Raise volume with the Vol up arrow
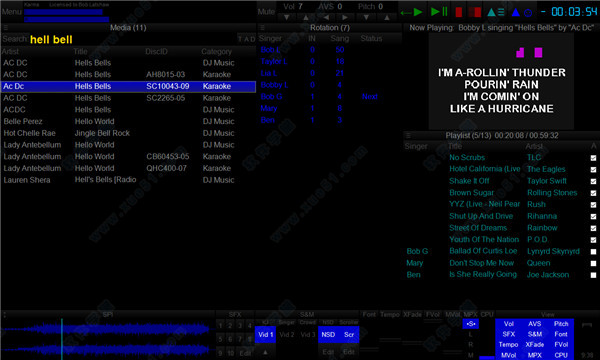The width and height of the screenshot is (600, 360). (x=306, y=17)
